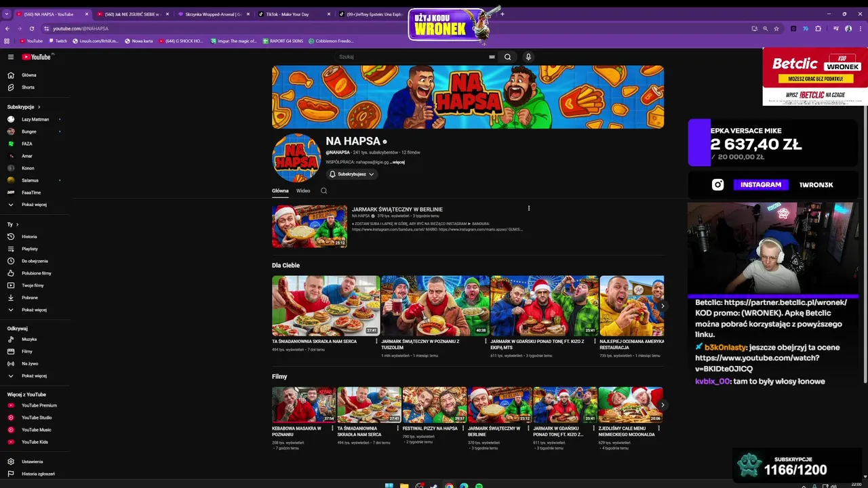868x488 pixels.
Task: Start voice search with microphone icon
Action: [528, 57]
